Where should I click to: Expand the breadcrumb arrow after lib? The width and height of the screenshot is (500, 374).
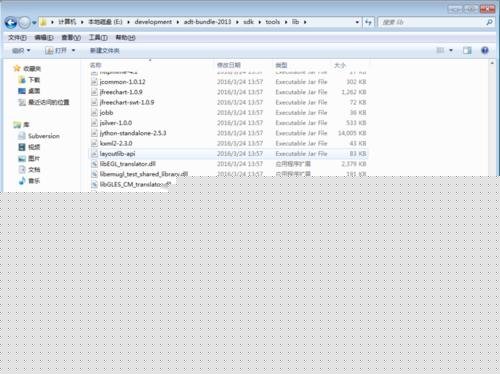click(x=305, y=22)
